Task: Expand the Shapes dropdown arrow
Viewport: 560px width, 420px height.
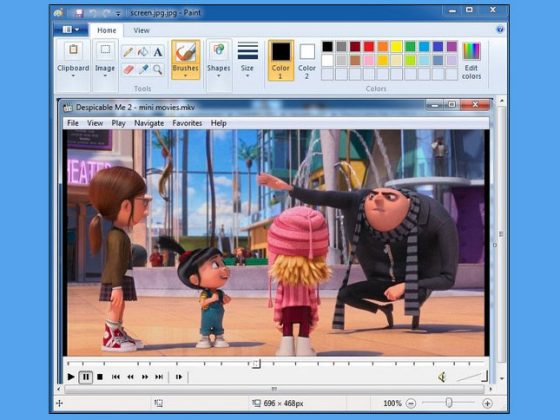Action: 219,76
